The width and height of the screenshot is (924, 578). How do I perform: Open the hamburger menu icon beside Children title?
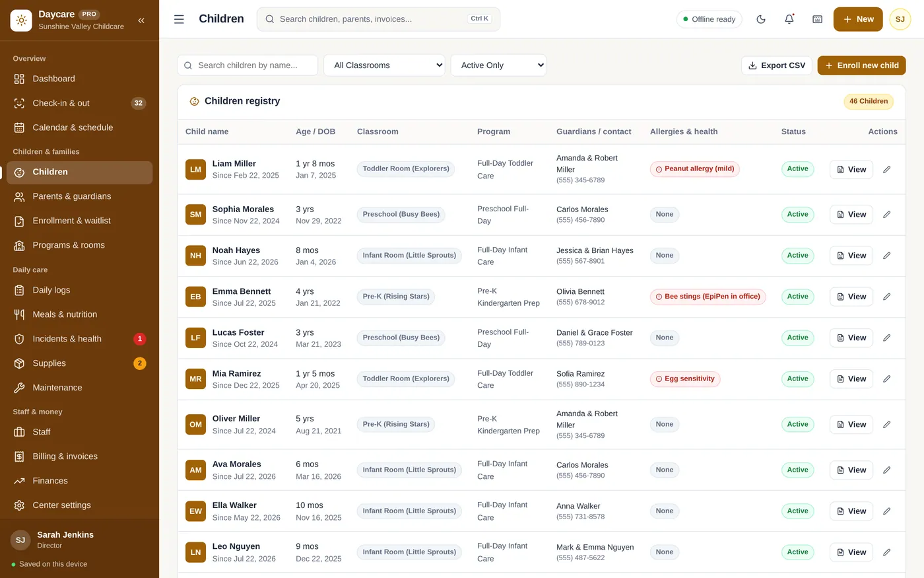[179, 19]
